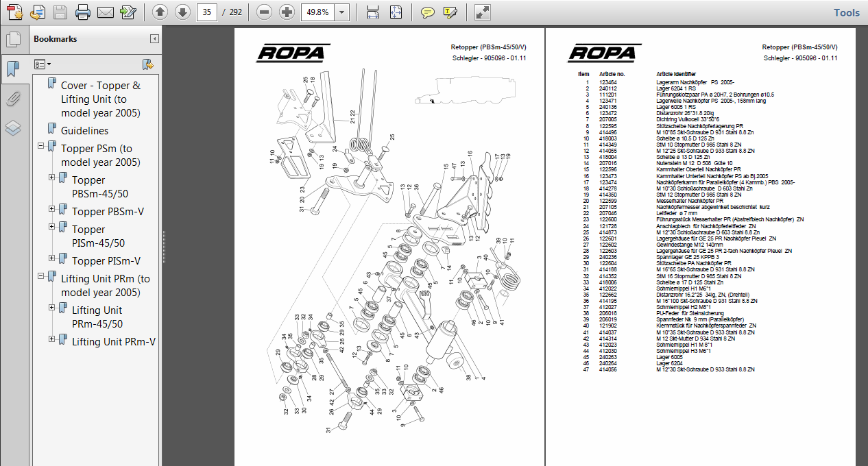Zoom in with the plus button
Viewport: 868px width, 466px height.
coord(287,12)
